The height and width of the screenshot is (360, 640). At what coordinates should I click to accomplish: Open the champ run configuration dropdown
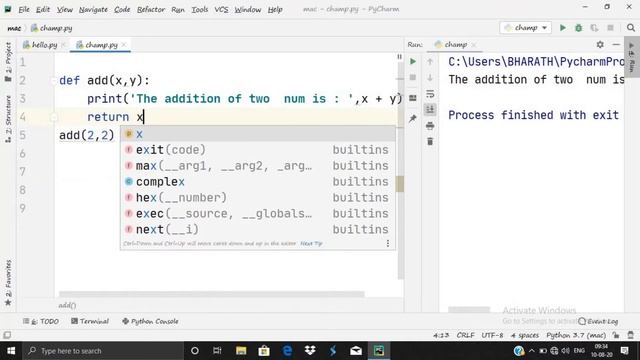[x=525, y=28]
